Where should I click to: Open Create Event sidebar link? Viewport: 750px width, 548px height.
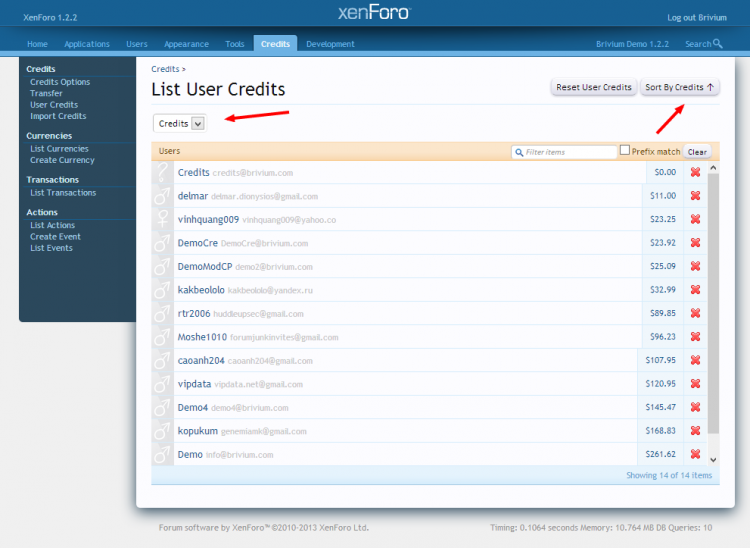coord(55,237)
